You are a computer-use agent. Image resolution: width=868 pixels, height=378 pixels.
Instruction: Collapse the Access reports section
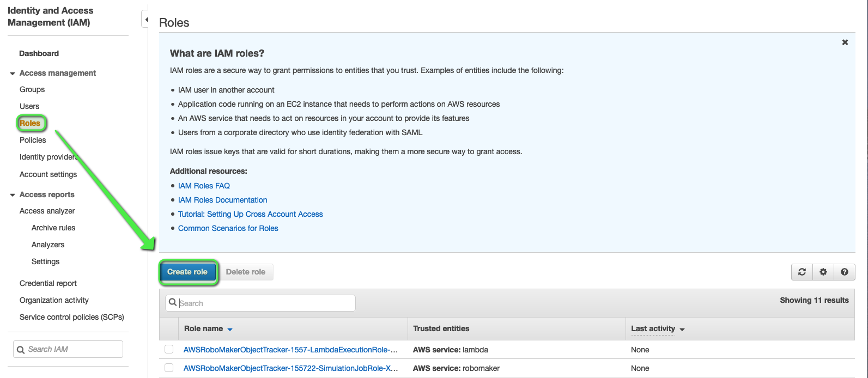pyautogui.click(x=13, y=194)
